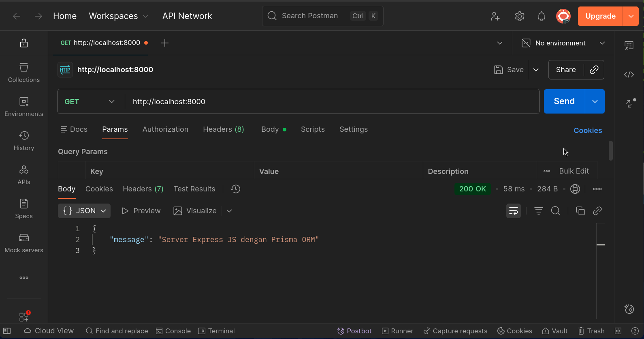Open the notifications bell
Image resolution: width=644 pixels, height=339 pixels.
(x=541, y=16)
